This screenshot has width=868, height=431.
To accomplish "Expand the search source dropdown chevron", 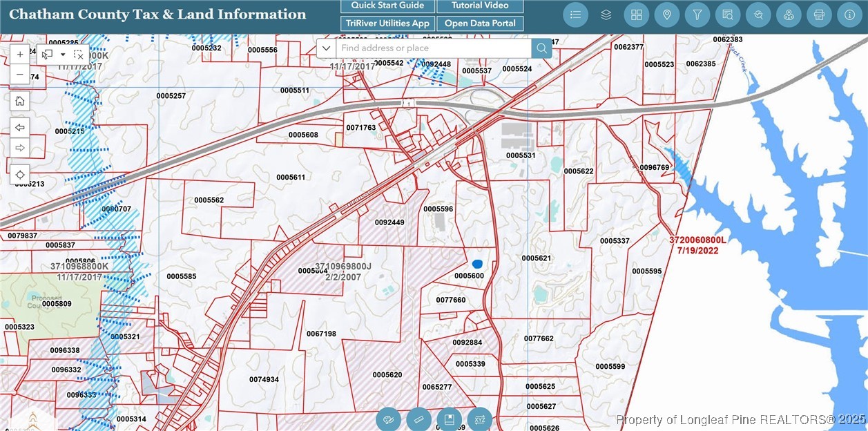I will (327, 48).
